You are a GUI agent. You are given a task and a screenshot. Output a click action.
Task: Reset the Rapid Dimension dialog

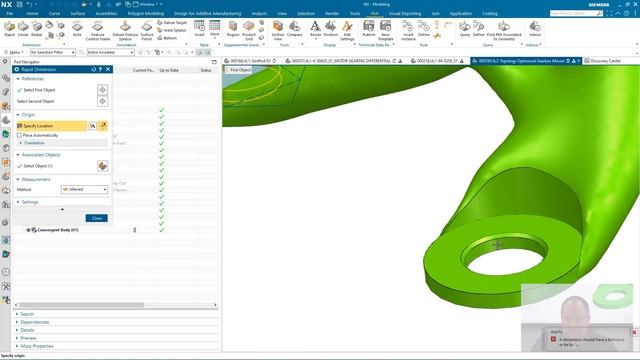pyautogui.click(x=94, y=69)
